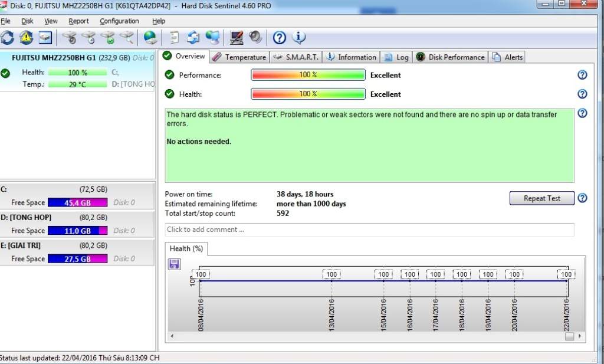This screenshot has height=364, width=604.
Task: Click the globe with monitors network icon
Action: point(212,37)
